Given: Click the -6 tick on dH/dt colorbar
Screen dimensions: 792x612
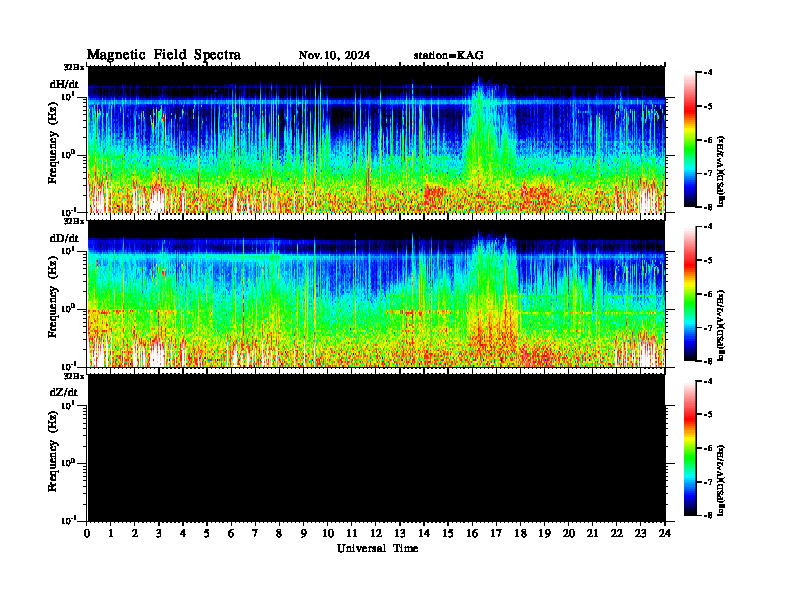Looking at the screenshot, I should point(708,140).
